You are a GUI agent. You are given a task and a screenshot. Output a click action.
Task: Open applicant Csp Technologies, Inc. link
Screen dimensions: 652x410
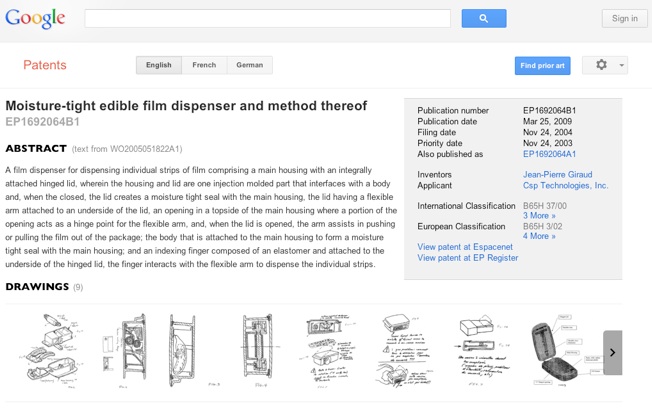[565, 185]
